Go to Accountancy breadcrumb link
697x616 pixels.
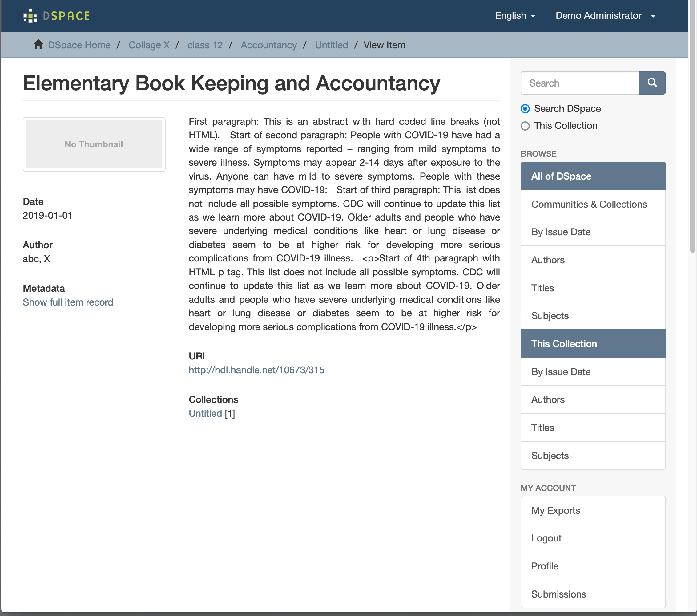268,45
